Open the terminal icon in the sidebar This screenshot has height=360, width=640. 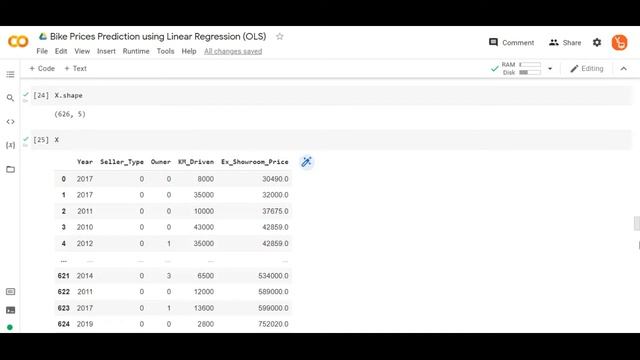click(x=11, y=310)
